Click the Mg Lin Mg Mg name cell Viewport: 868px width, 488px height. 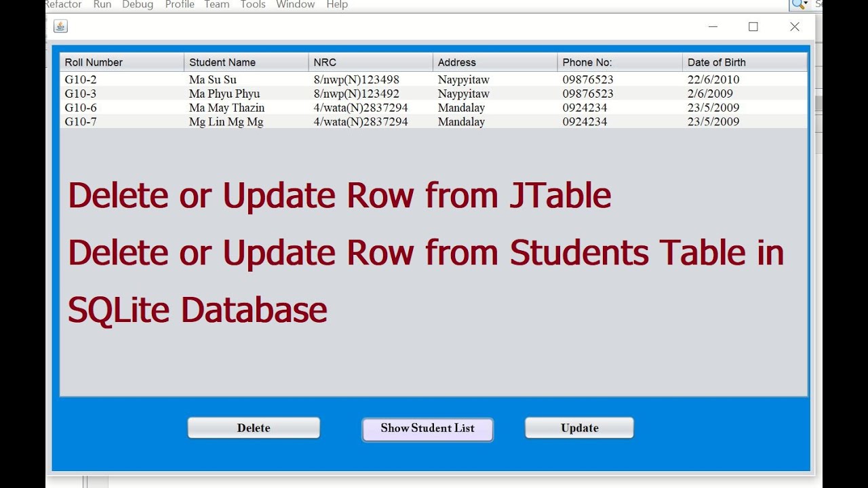coord(246,122)
